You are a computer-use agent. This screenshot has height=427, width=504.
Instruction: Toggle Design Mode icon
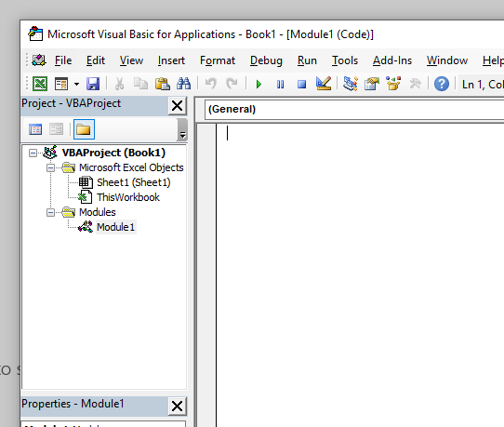(x=324, y=84)
